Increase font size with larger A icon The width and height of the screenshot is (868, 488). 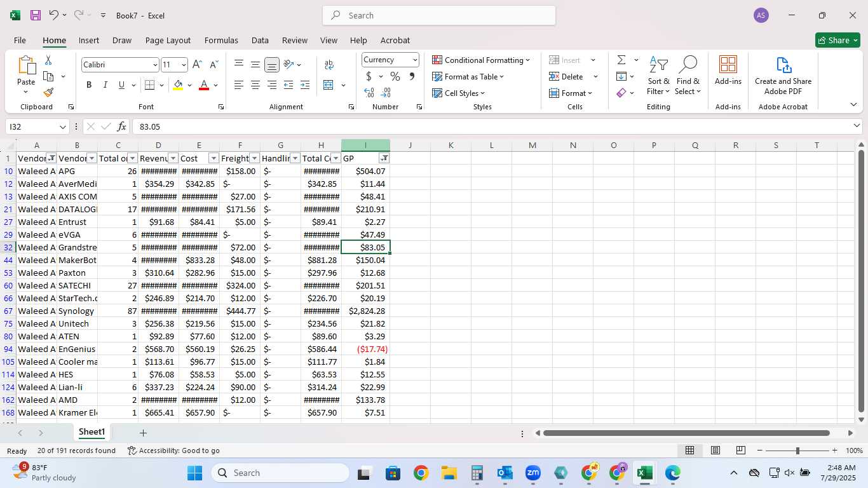click(197, 64)
